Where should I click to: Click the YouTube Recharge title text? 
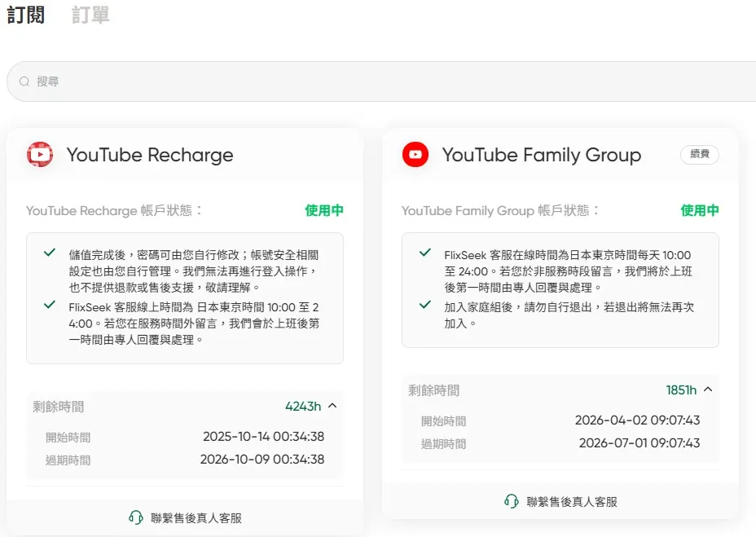click(x=150, y=155)
